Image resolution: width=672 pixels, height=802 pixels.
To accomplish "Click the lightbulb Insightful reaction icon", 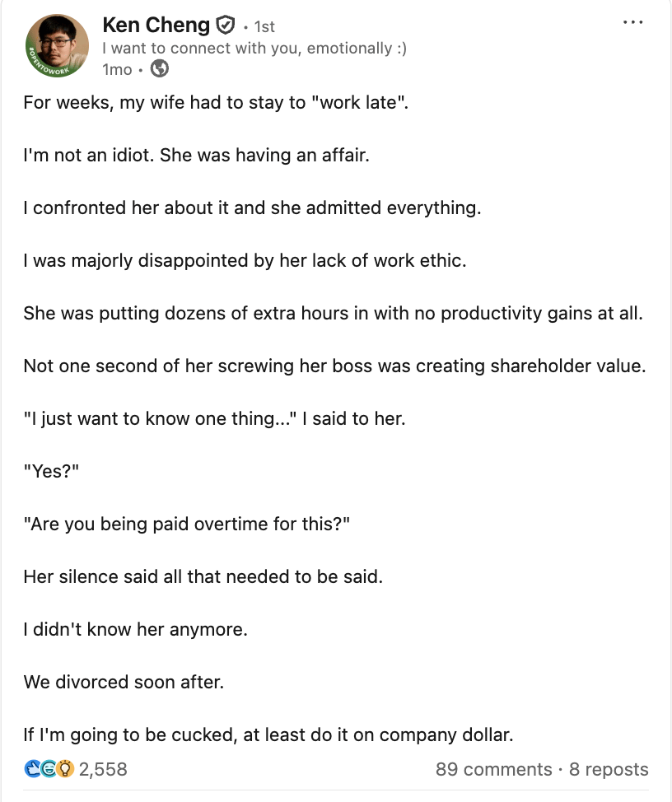I will 65,769.
